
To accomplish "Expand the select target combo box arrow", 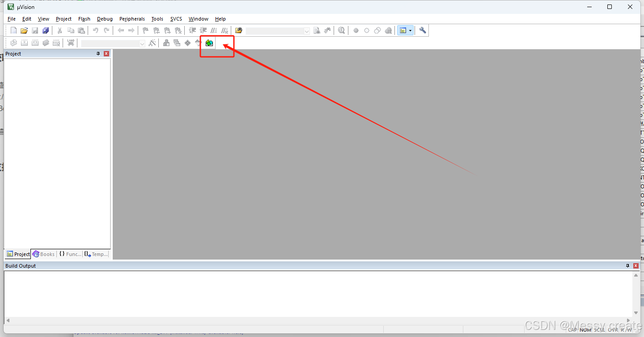I will (142, 43).
